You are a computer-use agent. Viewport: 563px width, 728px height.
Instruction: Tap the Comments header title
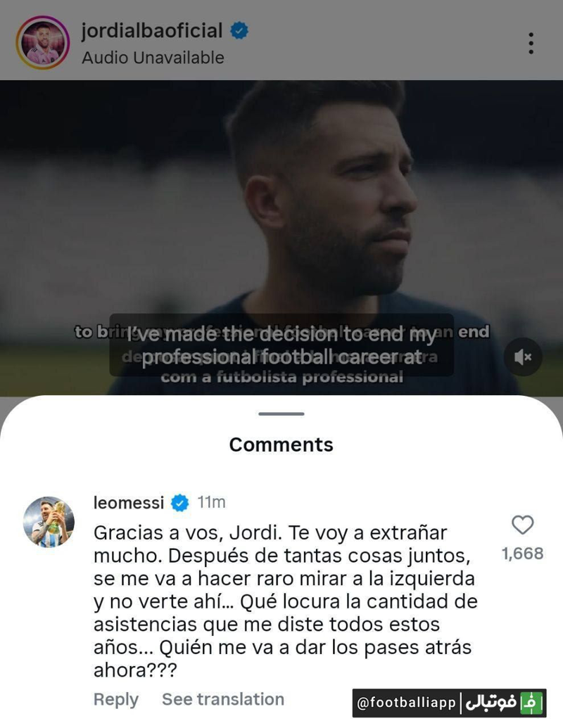[x=281, y=445]
